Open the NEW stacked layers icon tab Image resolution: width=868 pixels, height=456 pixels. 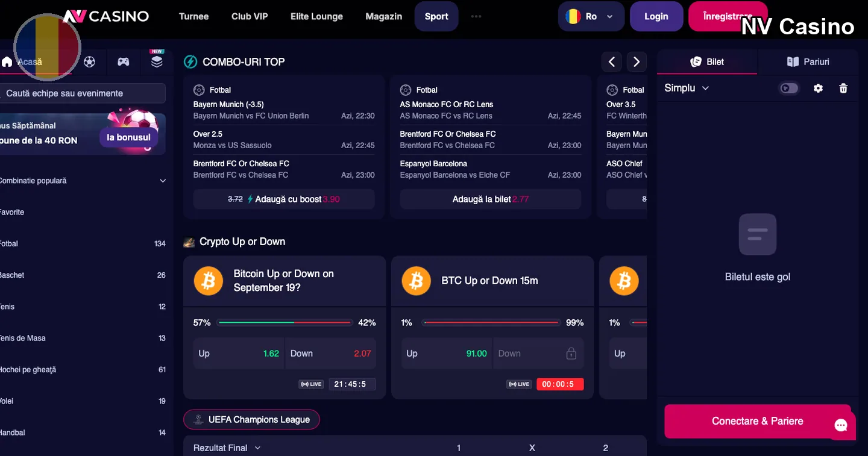tap(157, 61)
